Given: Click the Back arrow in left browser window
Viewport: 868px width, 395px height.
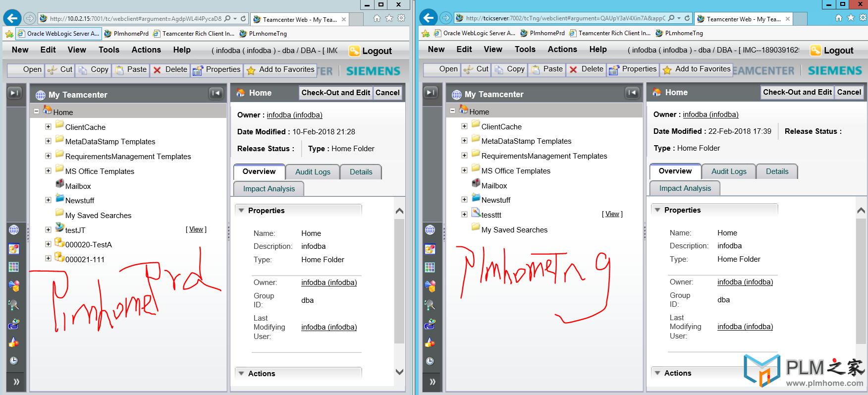Looking at the screenshot, I should click(12, 18).
